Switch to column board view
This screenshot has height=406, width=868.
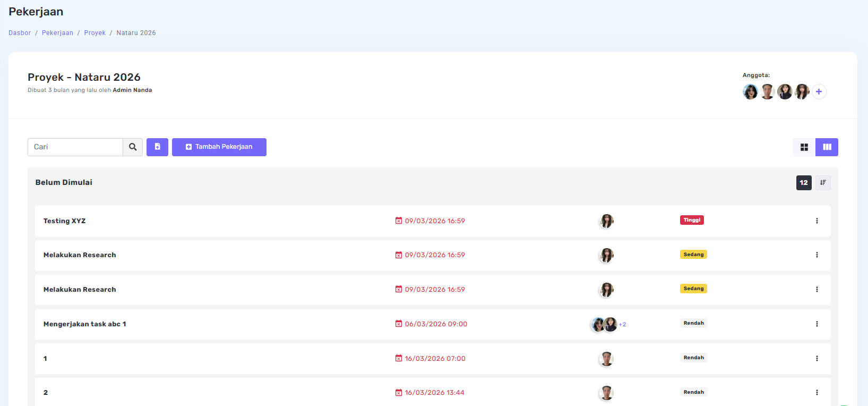827,147
